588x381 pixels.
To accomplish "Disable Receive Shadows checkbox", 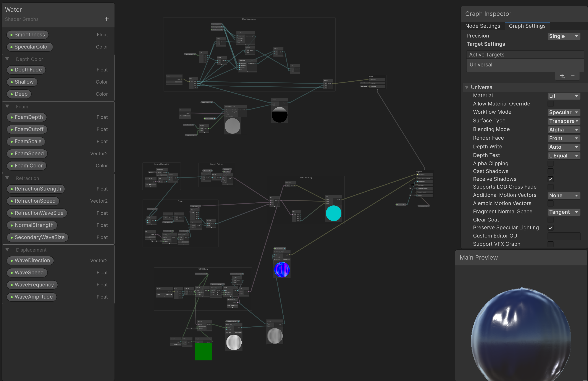I will tap(551, 179).
